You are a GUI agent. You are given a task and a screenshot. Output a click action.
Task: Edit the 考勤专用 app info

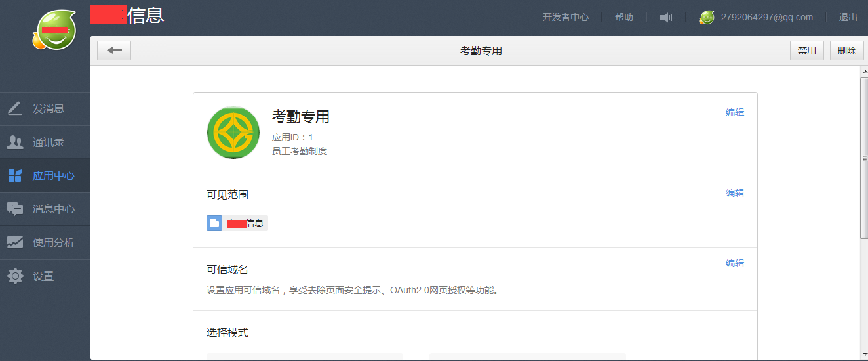(735, 112)
